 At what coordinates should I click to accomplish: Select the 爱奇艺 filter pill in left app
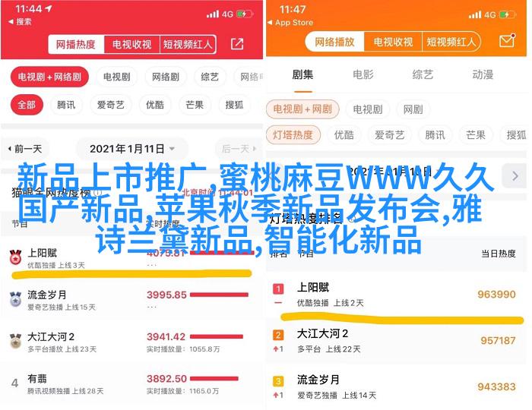[111, 105]
